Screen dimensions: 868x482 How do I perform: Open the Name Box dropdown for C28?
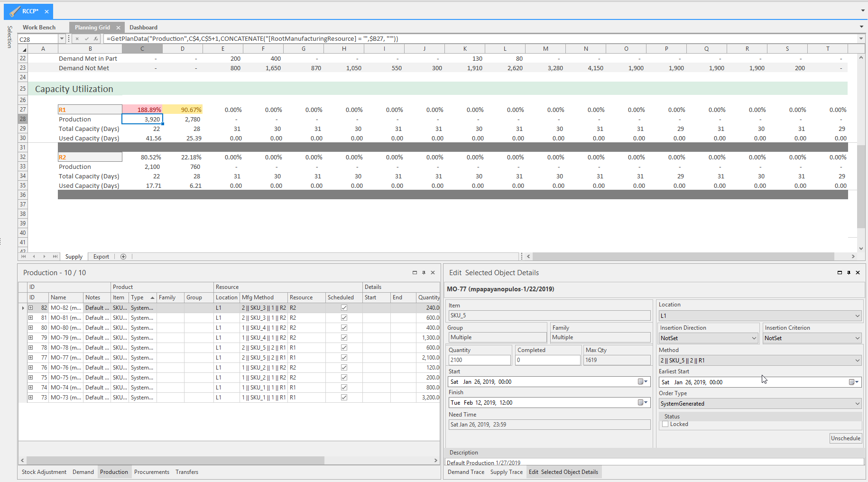coord(62,39)
